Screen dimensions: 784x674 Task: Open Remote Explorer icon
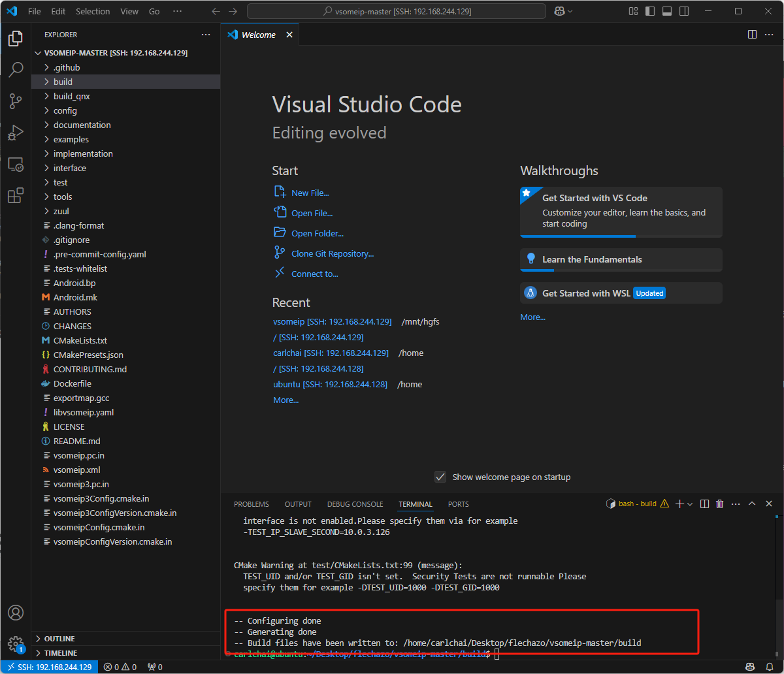16,164
